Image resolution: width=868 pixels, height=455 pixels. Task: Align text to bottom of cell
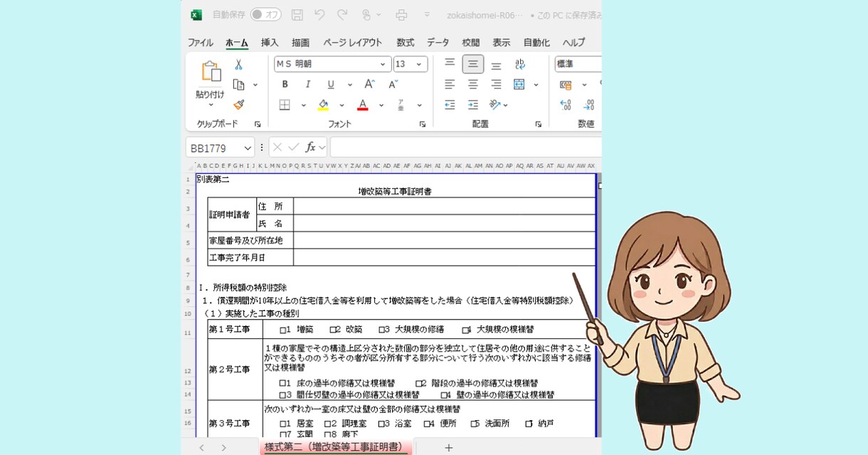click(496, 65)
